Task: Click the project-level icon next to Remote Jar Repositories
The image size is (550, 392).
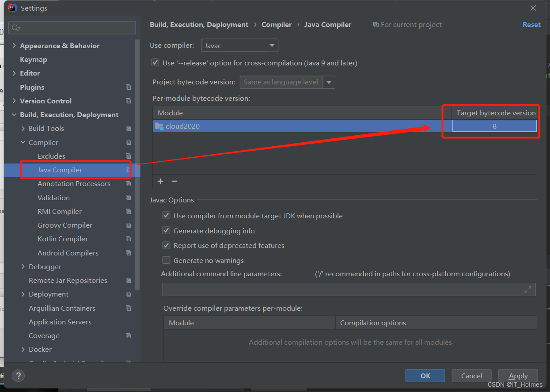Action: [x=128, y=281]
